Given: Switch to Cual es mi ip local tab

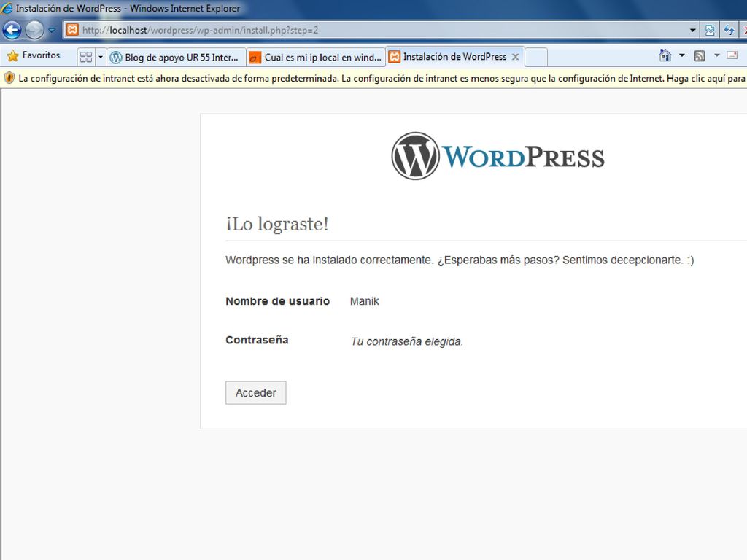Looking at the screenshot, I should point(316,57).
